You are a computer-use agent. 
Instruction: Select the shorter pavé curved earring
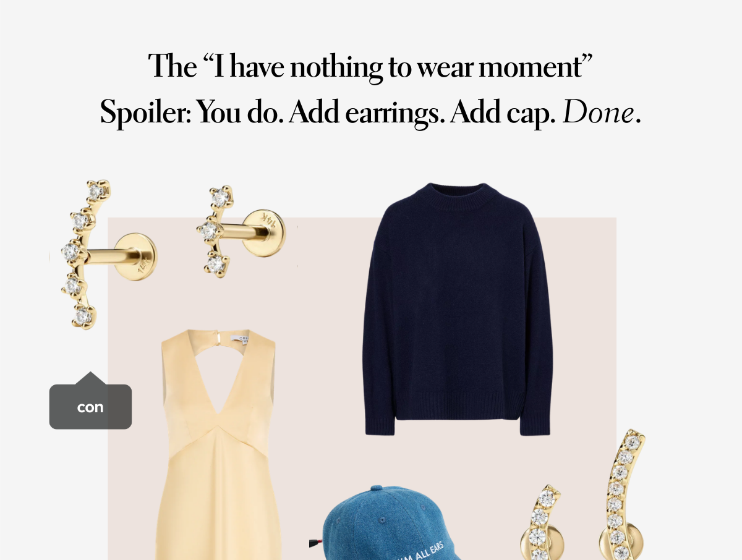coord(544,522)
